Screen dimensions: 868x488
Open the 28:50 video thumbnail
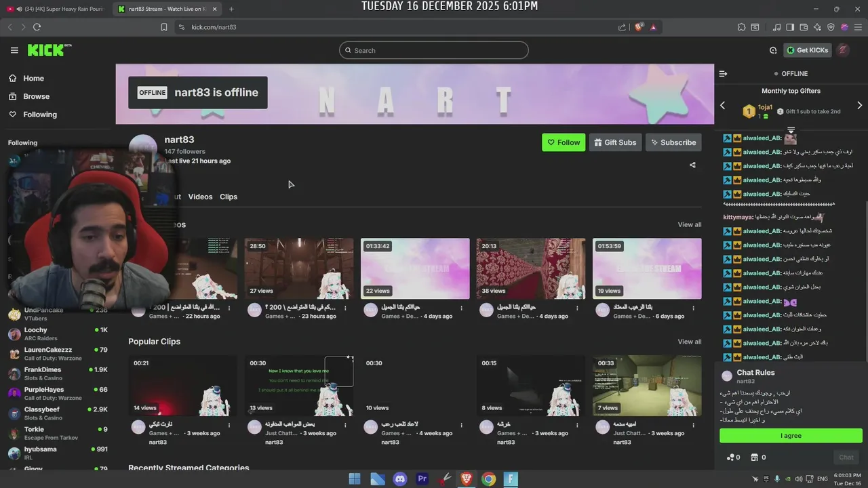coord(299,268)
